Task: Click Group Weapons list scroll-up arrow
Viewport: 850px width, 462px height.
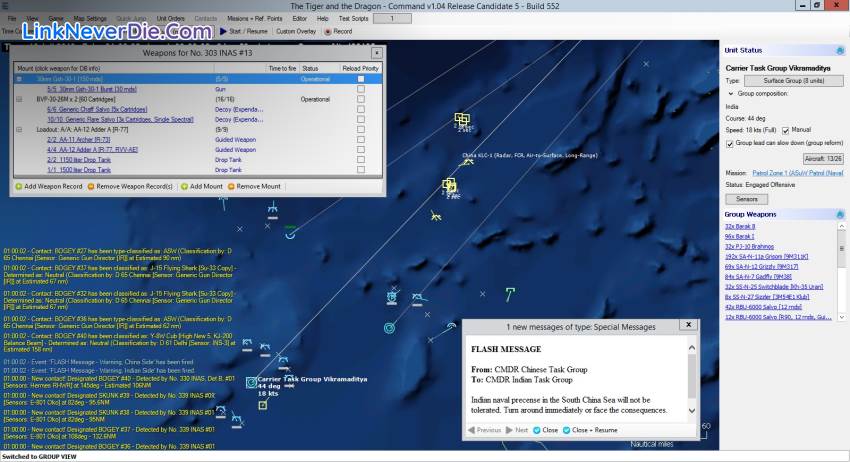Action: (x=842, y=226)
